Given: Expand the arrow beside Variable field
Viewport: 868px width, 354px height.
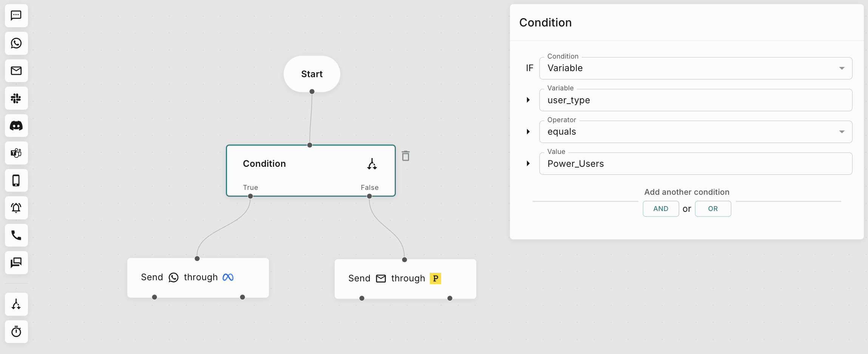Looking at the screenshot, I should pyautogui.click(x=528, y=100).
